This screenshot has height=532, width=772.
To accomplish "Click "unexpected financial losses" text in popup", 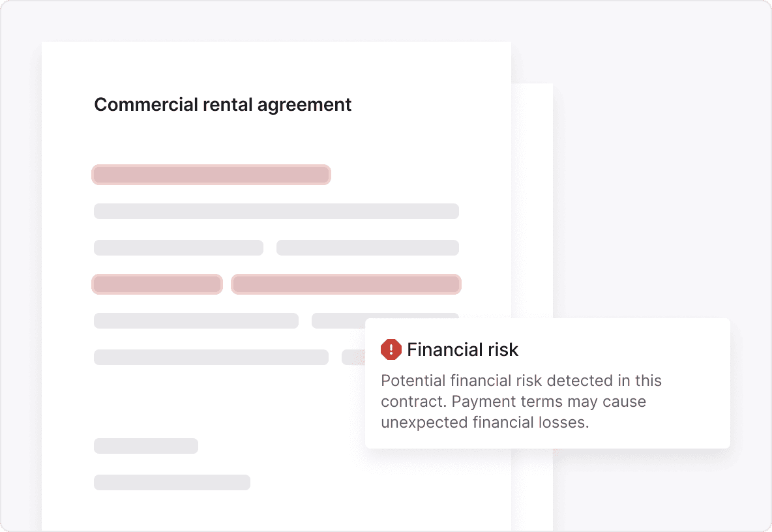I will point(484,422).
